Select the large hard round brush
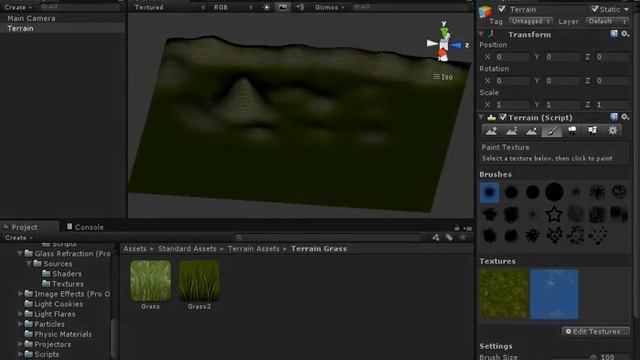This screenshot has width=640, height=360. click(554, 192)
